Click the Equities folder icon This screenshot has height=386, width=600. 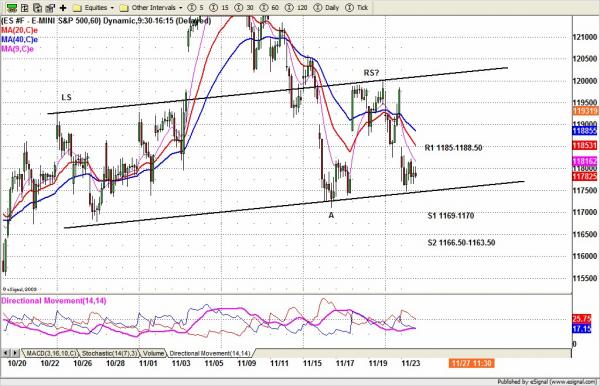click(77, 8)
